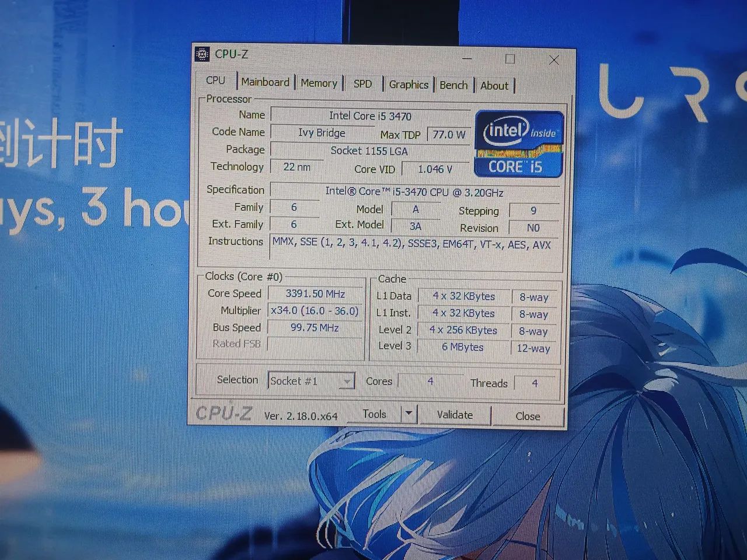Click the empty Rated FSB field

tap(315, 345)
